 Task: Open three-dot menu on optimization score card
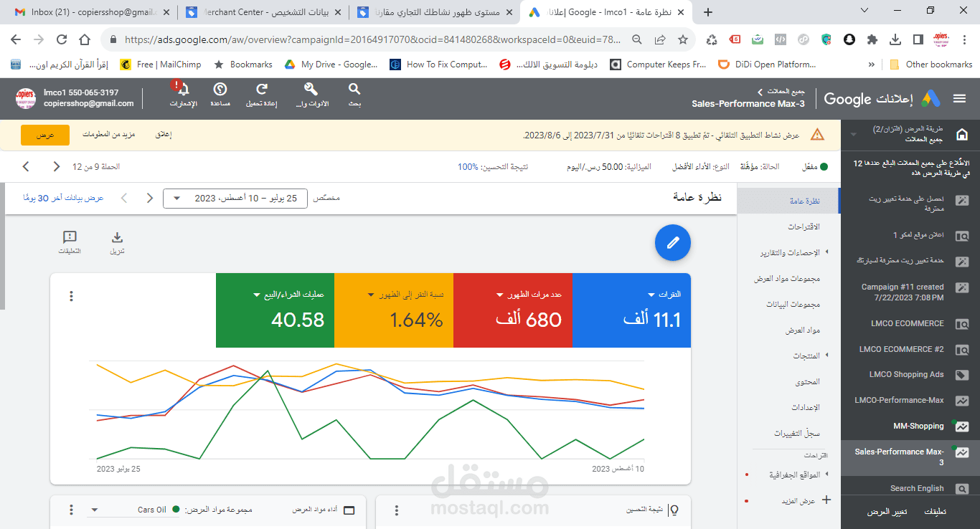pyautogui.click(x=396, y=510)
